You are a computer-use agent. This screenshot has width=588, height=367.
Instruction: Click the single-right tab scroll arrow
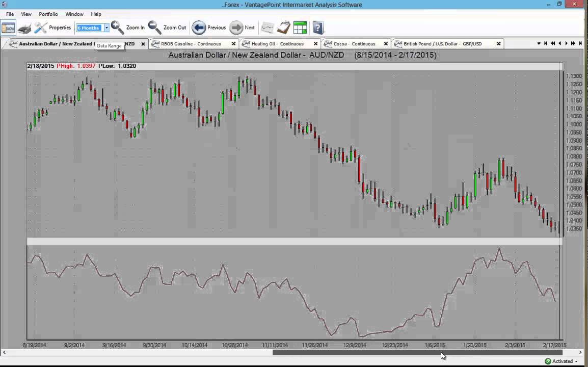click(x=566, y=43)
